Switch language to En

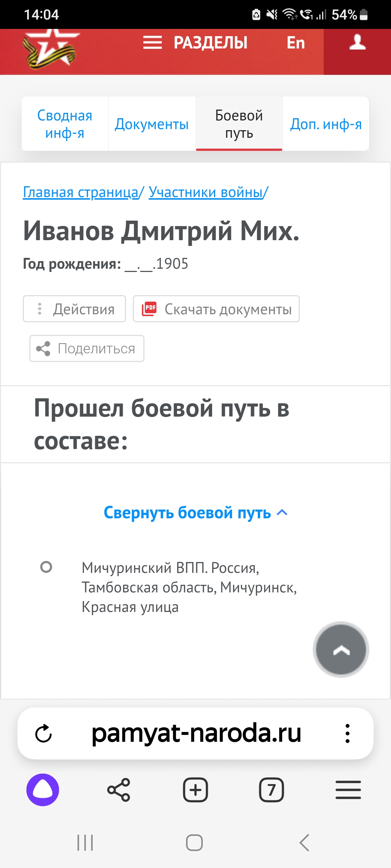tap(296, 43)
